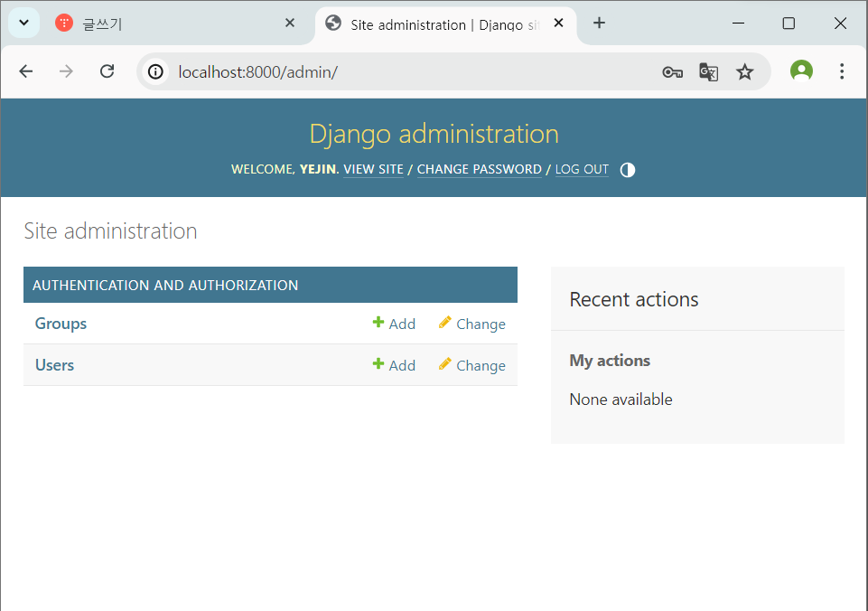Add a new Group
This screenshot has width=868, height=611.
[x=394, y=324]
